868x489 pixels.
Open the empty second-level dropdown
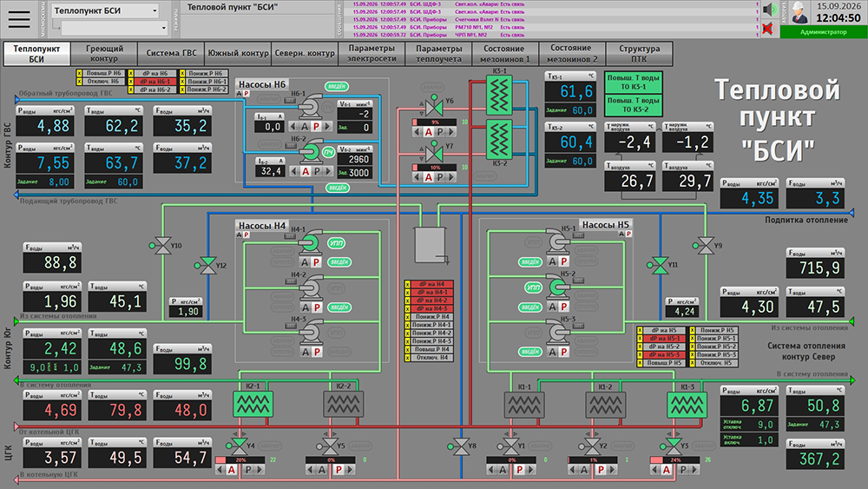tap(114, 28)
